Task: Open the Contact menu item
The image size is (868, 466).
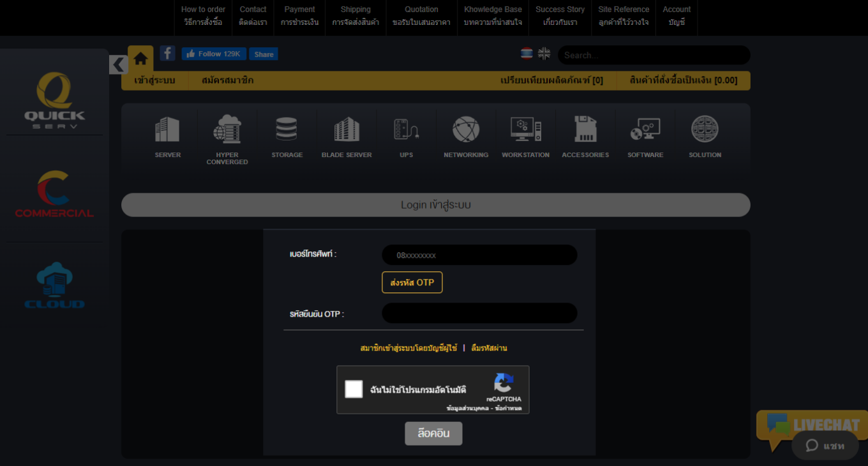Action: click(x=253, y=16)
